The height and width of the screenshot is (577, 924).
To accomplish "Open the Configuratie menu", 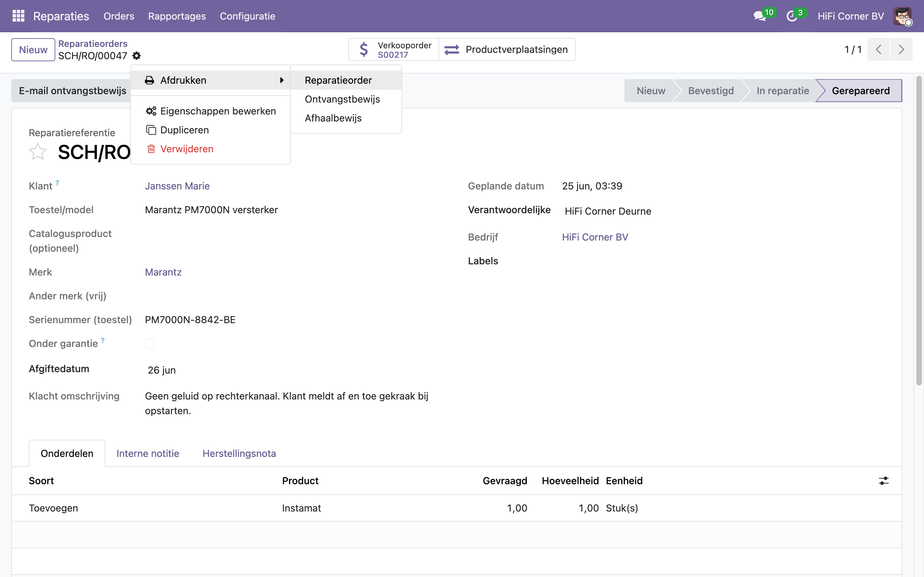I will (x=247, y=16).
